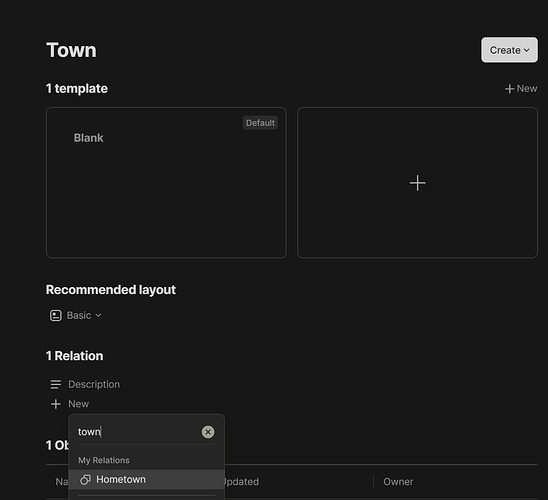Click New under the Relation section
The height and width of the screenshot is (500, 548).
pyautogui.click(x=78, y=404)
